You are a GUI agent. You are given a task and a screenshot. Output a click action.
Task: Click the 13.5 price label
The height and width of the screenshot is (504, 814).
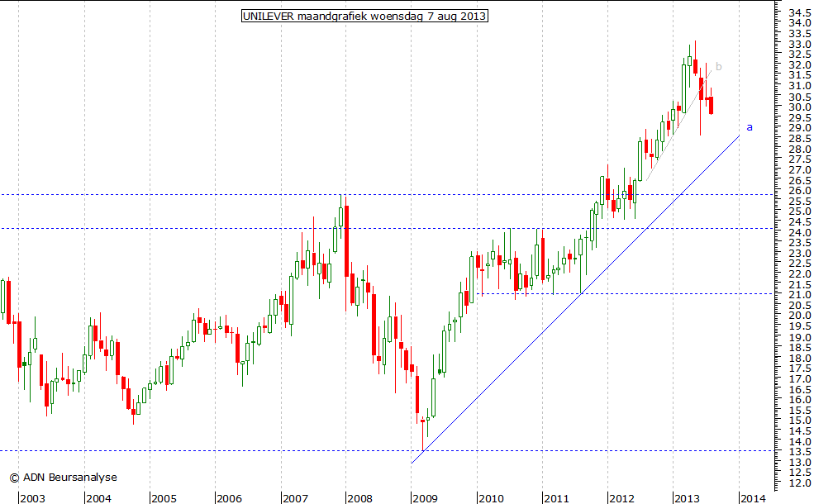[x=799, y=452]
